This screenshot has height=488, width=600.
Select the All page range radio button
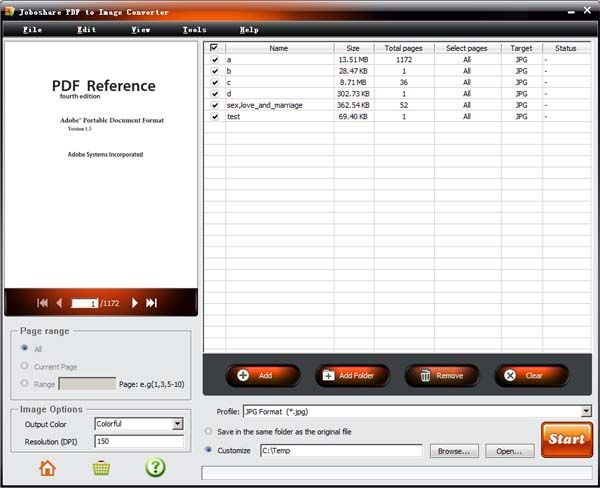pos(24,348)
